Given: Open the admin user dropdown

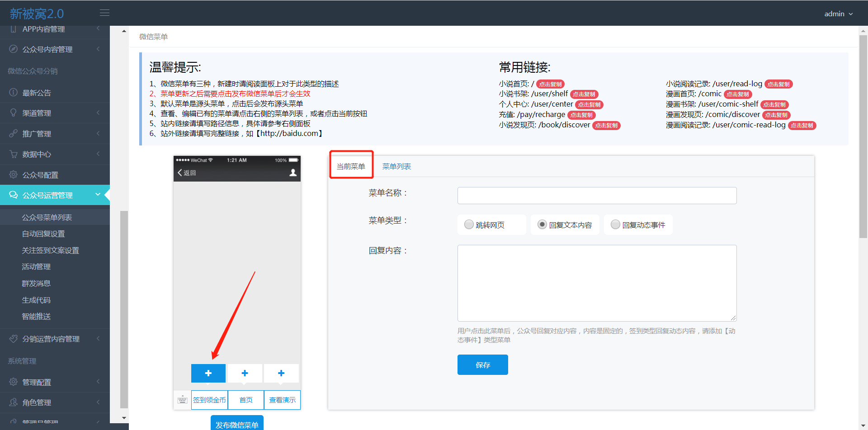Looking at the screenshot, I should click(838, 14).
